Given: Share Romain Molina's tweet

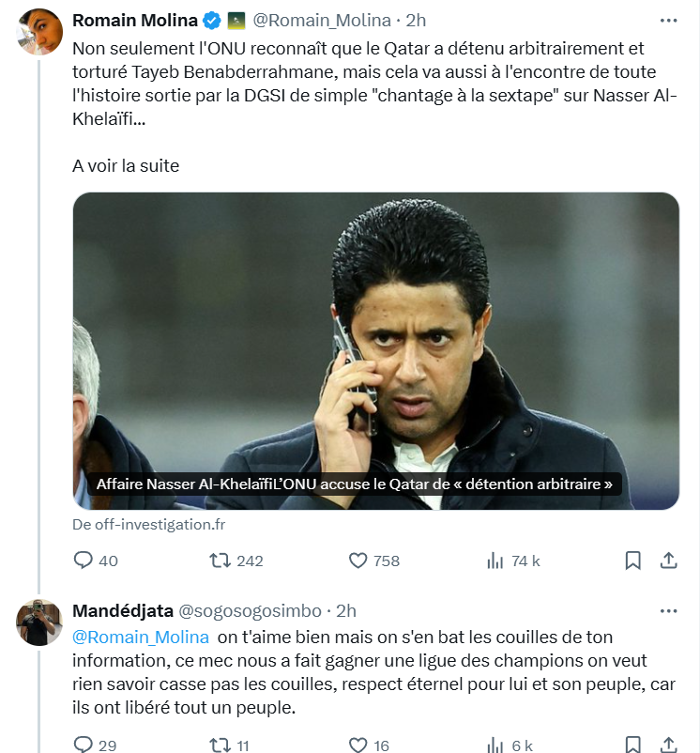Looking at the screenshot, I should [669, 561].
